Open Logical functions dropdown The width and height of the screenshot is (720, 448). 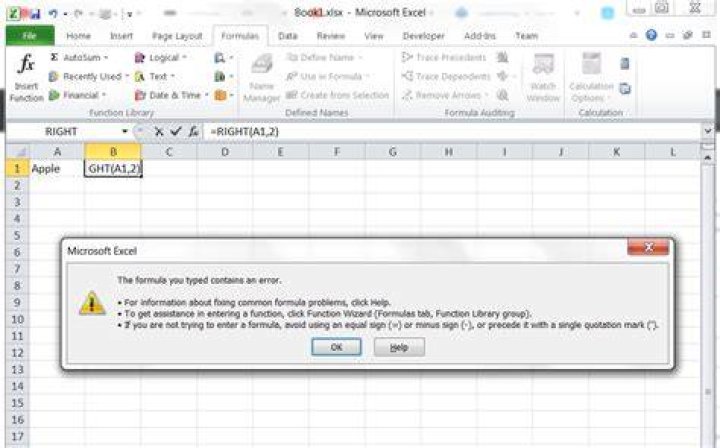(x=161, y=57)
